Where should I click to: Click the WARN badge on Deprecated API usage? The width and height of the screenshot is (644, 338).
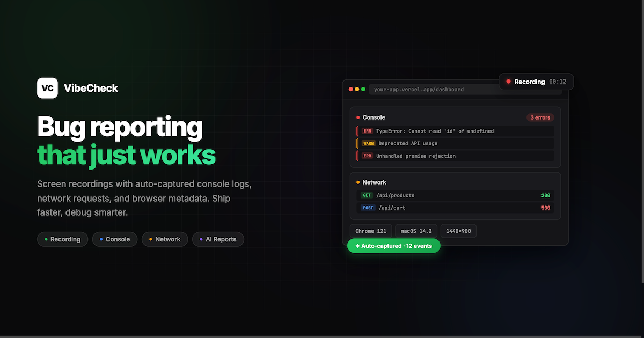pyautogui.click(x=369, y=143)
